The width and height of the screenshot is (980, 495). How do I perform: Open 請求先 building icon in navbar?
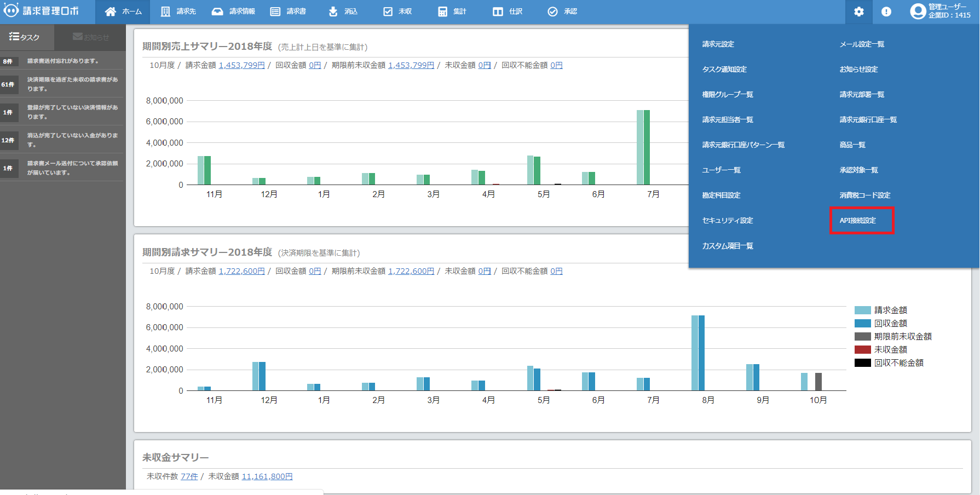(165, 11)
